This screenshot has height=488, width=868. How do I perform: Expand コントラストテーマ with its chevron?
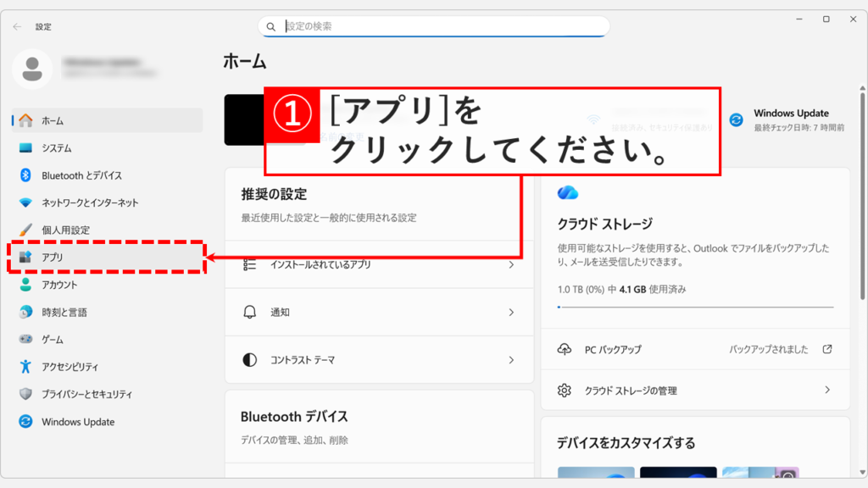(x=513, y=359)
